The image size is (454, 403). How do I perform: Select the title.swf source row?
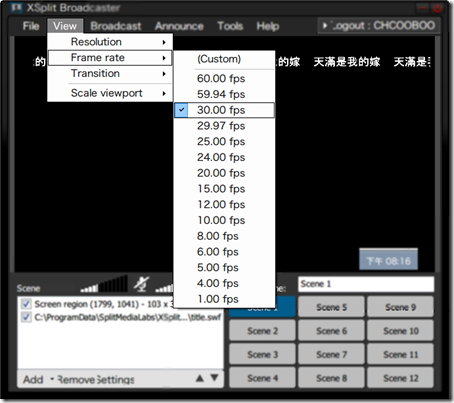coord(120,317)
